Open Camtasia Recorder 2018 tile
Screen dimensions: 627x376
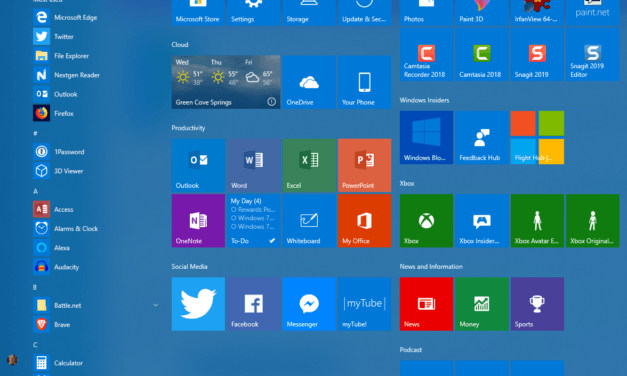pos(426,54)
